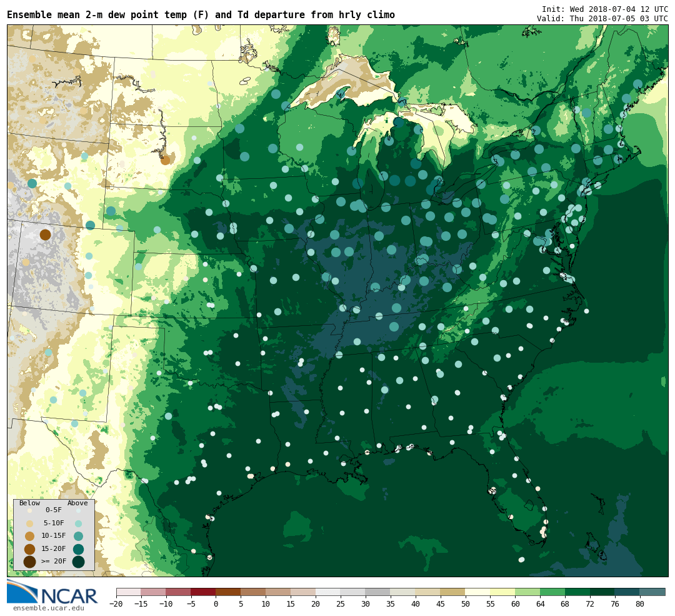
Task: Open the ensemble.ucar.edu link
Action: click(48, 608)
